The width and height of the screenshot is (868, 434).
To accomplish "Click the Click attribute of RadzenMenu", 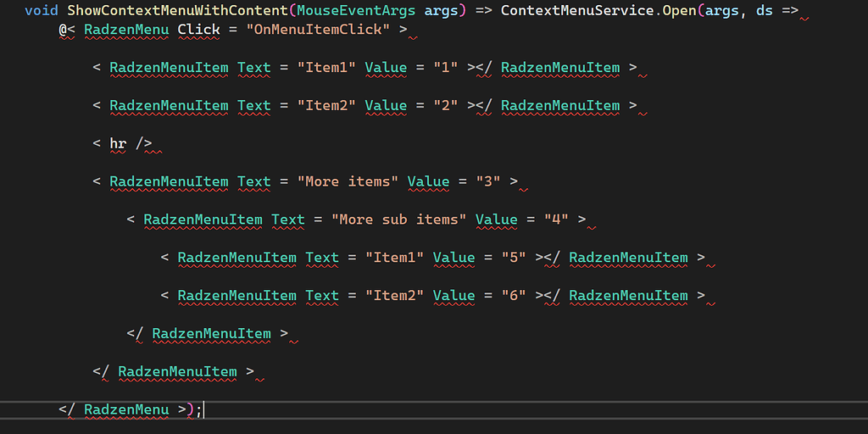I will (x=198, y=30).
